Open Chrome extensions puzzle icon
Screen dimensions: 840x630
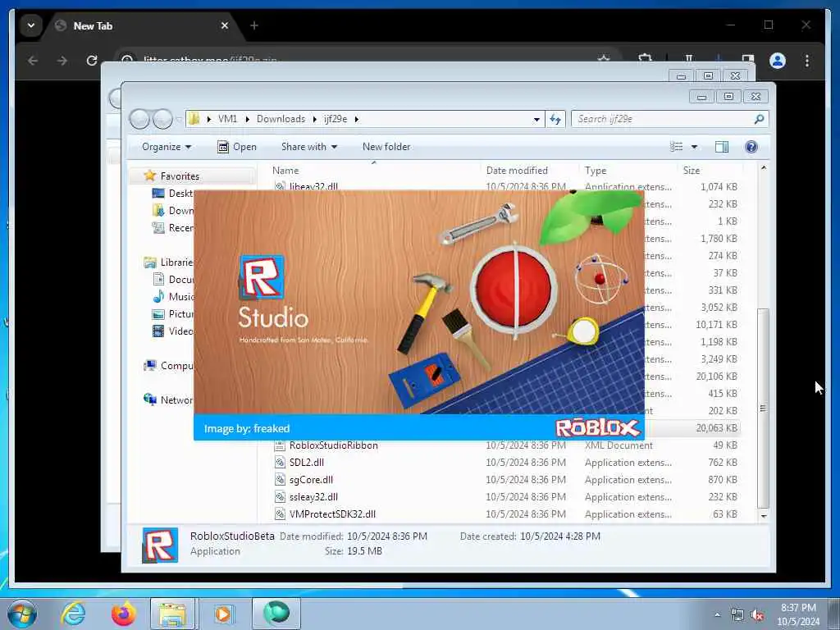pyautogui.click(x=645, y=58)
